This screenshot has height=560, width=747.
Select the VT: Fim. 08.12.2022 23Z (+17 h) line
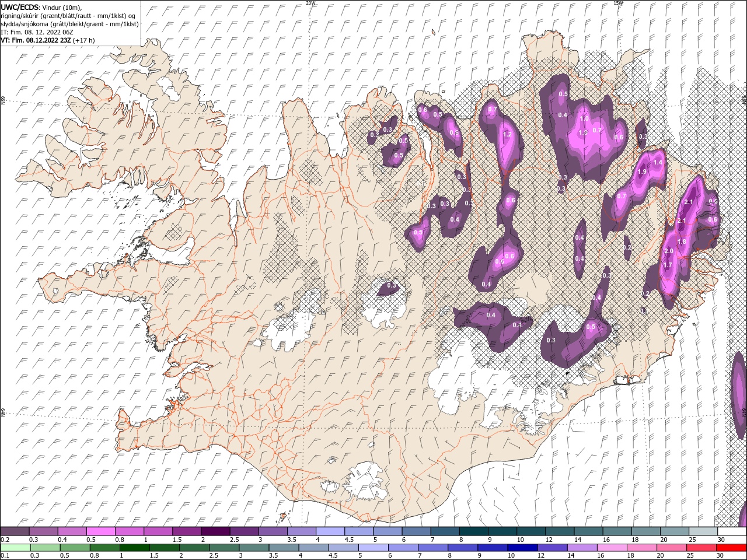pos(48,40)
